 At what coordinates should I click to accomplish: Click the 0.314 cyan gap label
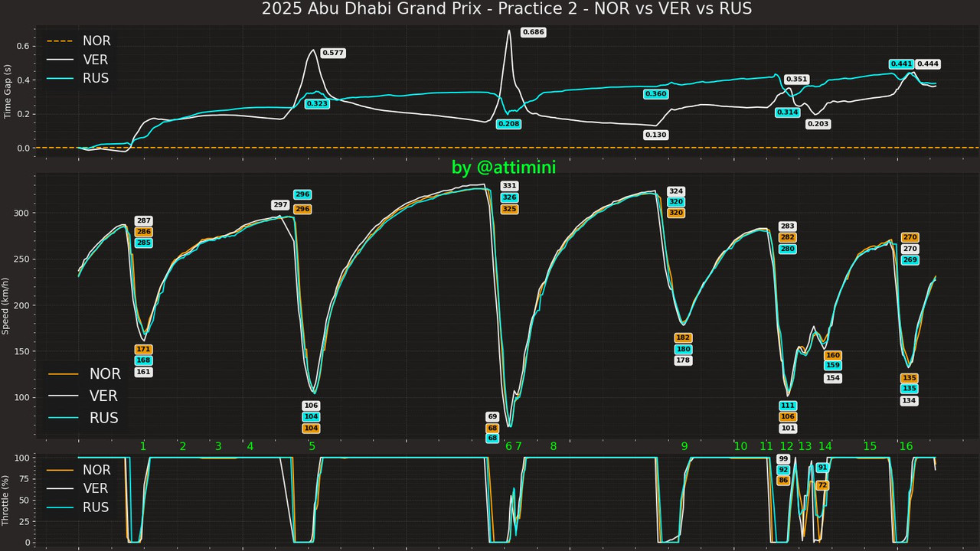[x=788, y=112]
